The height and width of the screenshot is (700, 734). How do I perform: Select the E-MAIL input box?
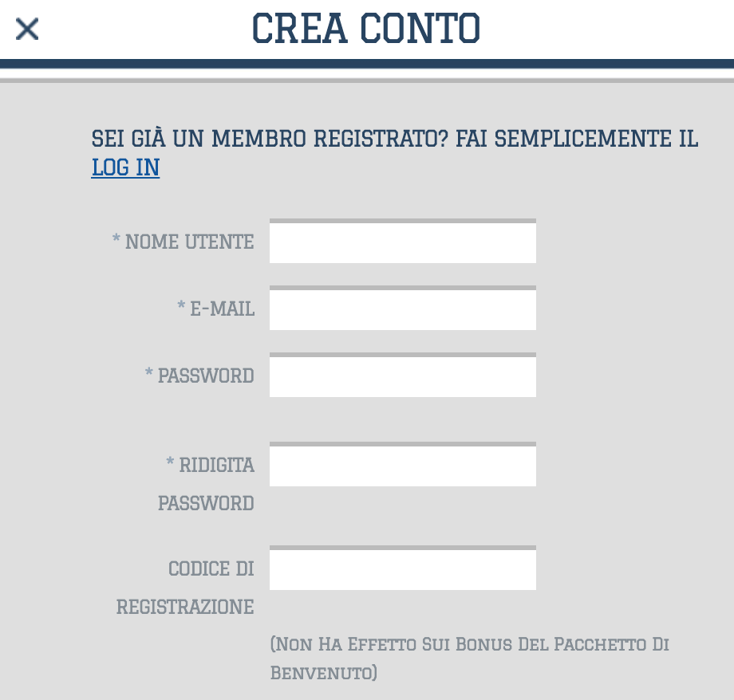coord(402,309)
